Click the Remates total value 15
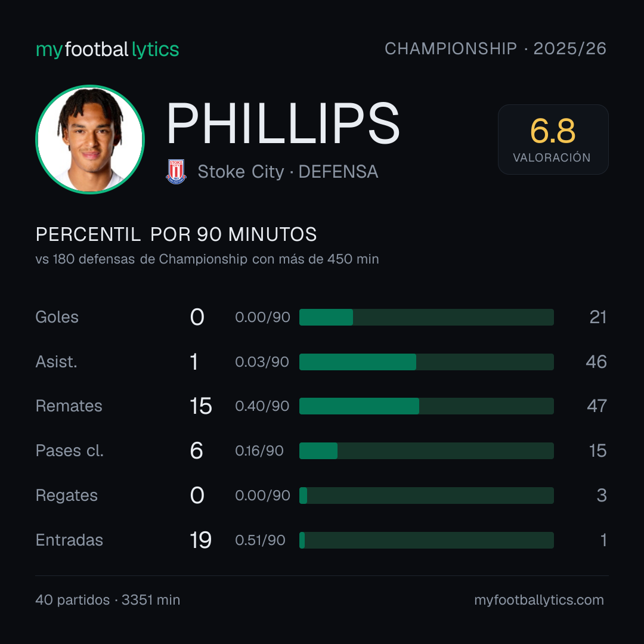Image resolution: width=644 pixels, height=644 pixels. coord(201,406)
